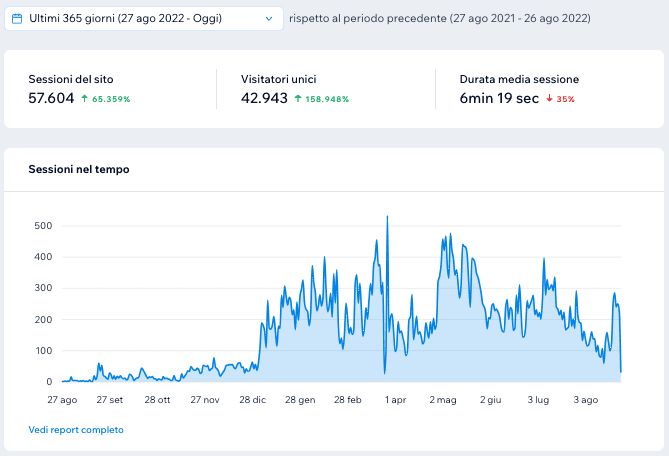
Task: Click the 200 y-axis label
Action: click(x=43, y=319)
